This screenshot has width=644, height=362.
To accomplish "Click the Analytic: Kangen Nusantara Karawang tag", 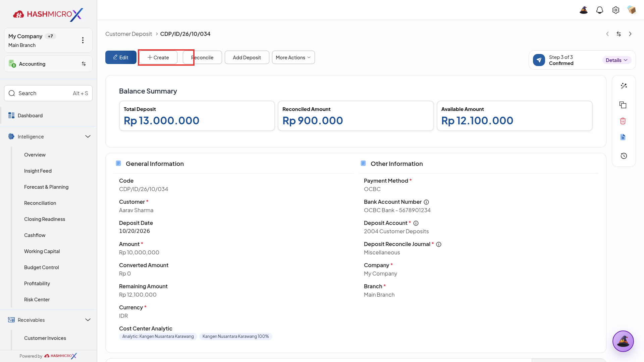I will point(158,337).
